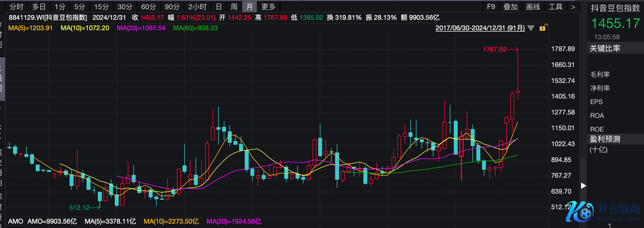Open the 工具 menu

pyautogui.click(x=555, y=7)
